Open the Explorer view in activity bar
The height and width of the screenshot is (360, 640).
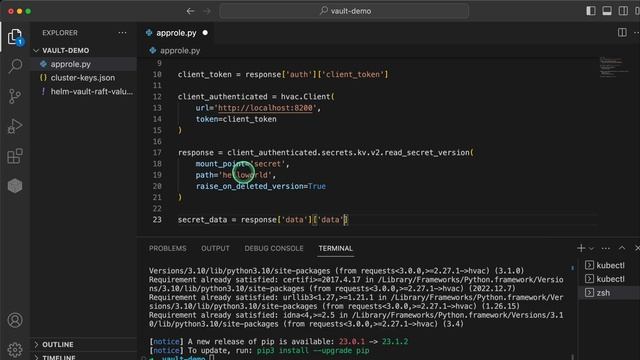click(15, 37)
